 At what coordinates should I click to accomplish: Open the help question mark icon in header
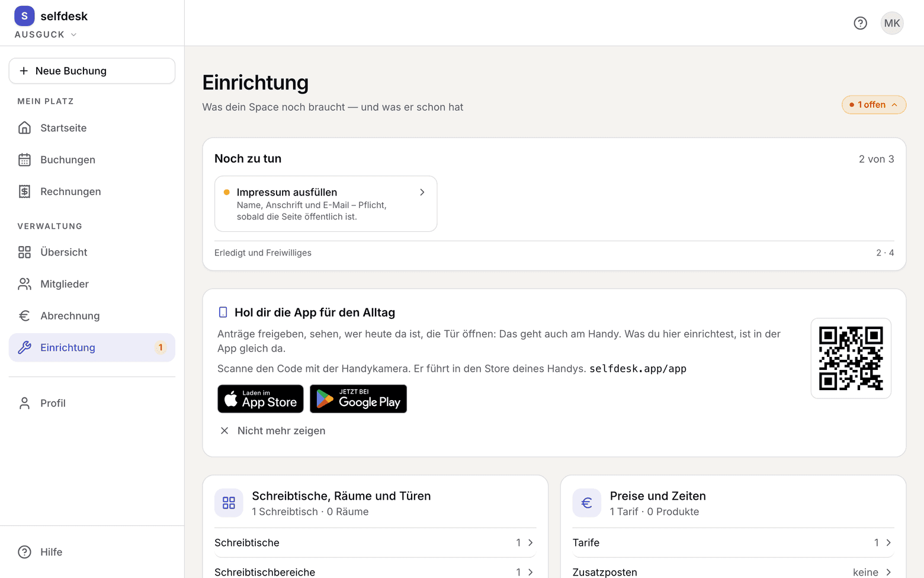click(x=860, y=23)
